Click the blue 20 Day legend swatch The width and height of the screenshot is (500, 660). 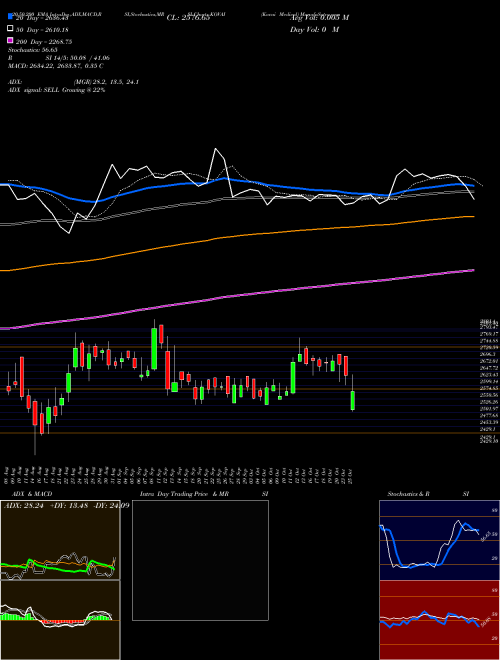(11, 16)
